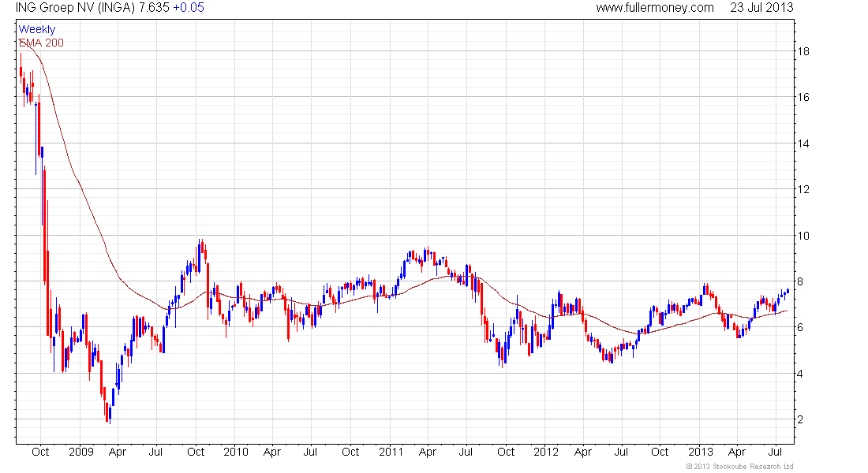Click the 2009 year axis label
This screenshot has height=473, width=868.
[80, 452]
